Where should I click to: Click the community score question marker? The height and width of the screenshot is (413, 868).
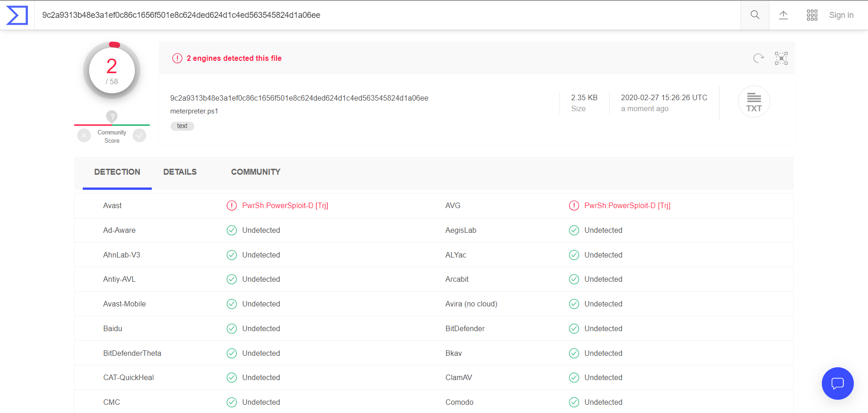click(x=112, y=116)
